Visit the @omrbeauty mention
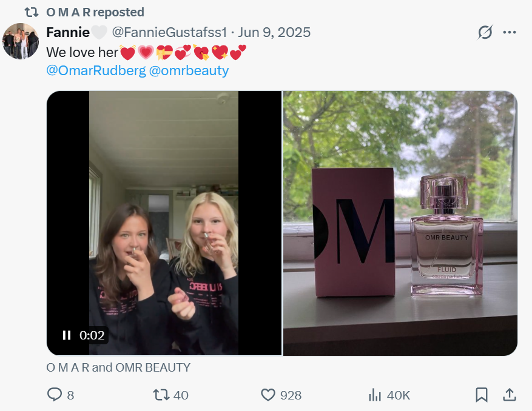The height and width of the screenshot is (411, 532). [189, 70]
